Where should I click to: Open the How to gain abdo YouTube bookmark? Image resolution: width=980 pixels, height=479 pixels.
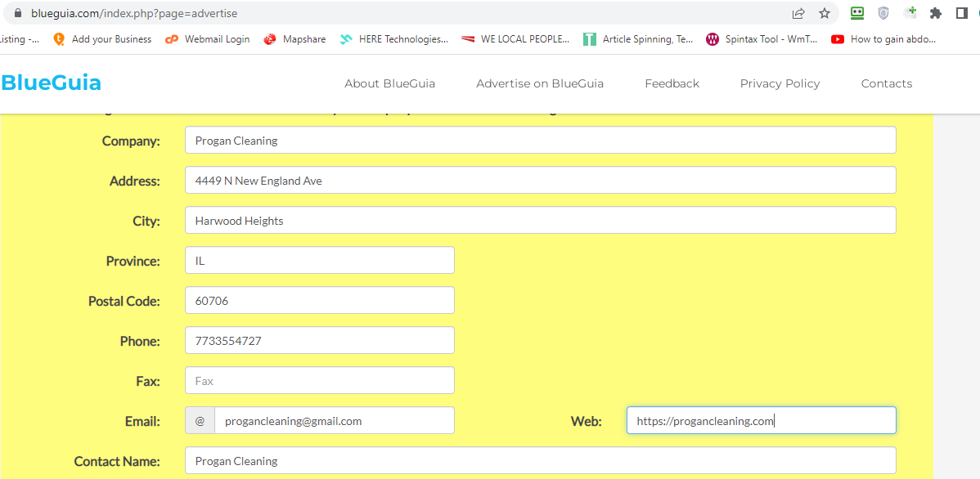pyautogui.click(x=883, y=38)
